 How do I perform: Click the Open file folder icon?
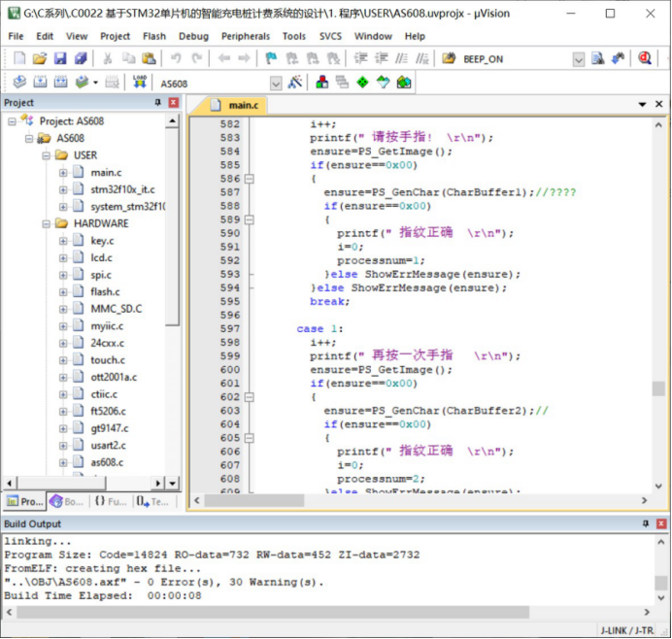pos(40,58)
